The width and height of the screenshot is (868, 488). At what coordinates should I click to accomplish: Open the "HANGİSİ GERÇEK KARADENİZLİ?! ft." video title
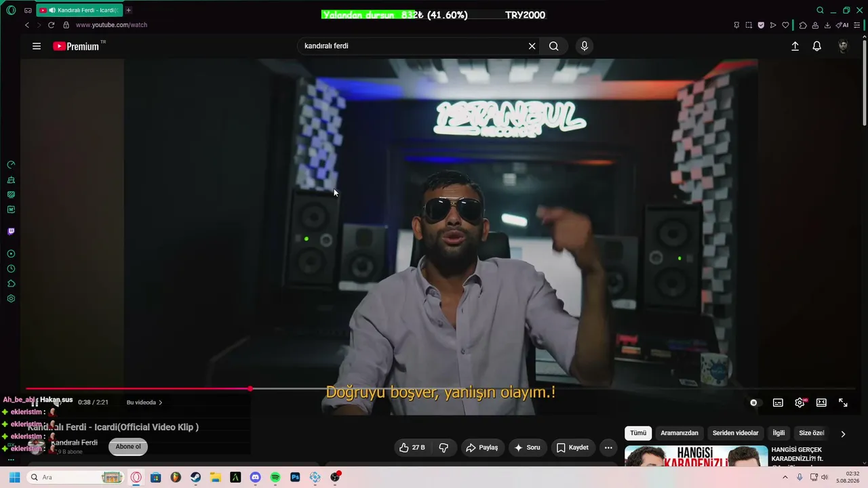pos(797,454)
